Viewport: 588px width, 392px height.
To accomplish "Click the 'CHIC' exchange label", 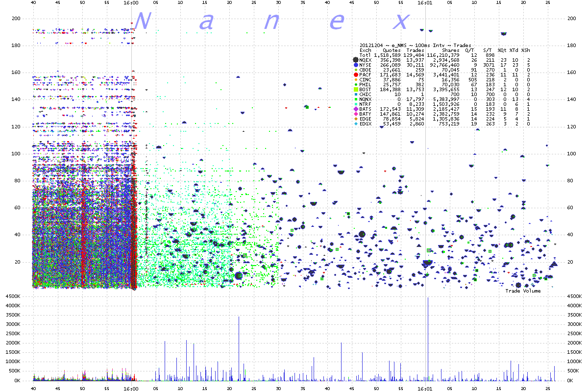I will point(365,95).
